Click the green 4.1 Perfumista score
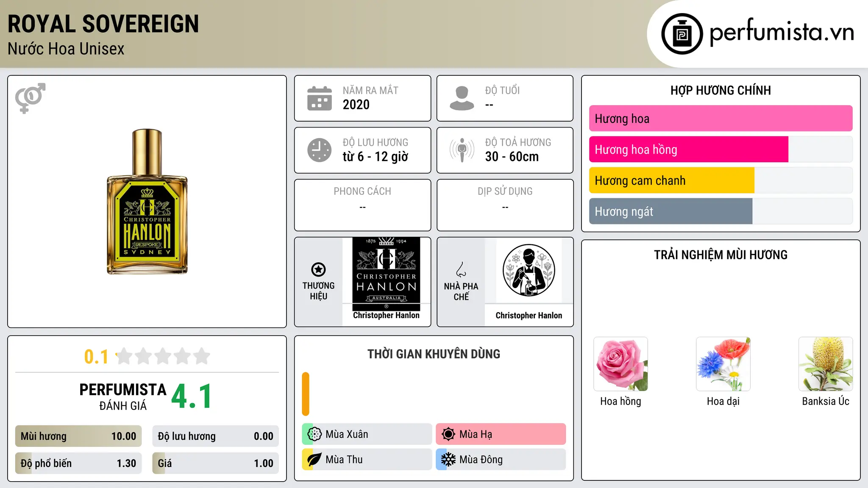Screen dimensions: 868x488 192,396
